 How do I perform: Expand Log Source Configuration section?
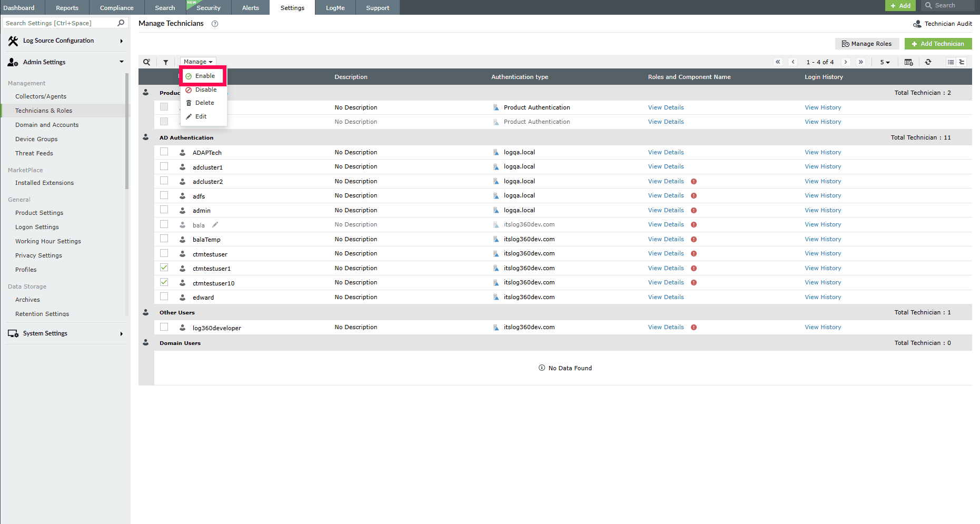[66, 41]
